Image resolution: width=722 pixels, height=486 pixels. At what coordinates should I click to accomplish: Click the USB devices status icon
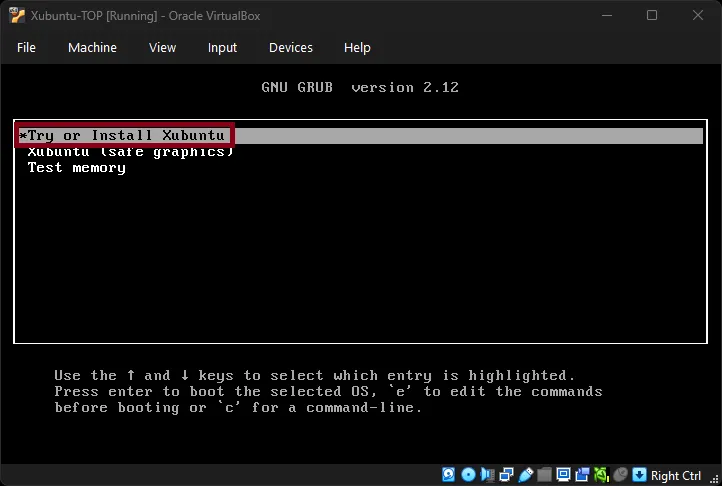click(525, 475)
